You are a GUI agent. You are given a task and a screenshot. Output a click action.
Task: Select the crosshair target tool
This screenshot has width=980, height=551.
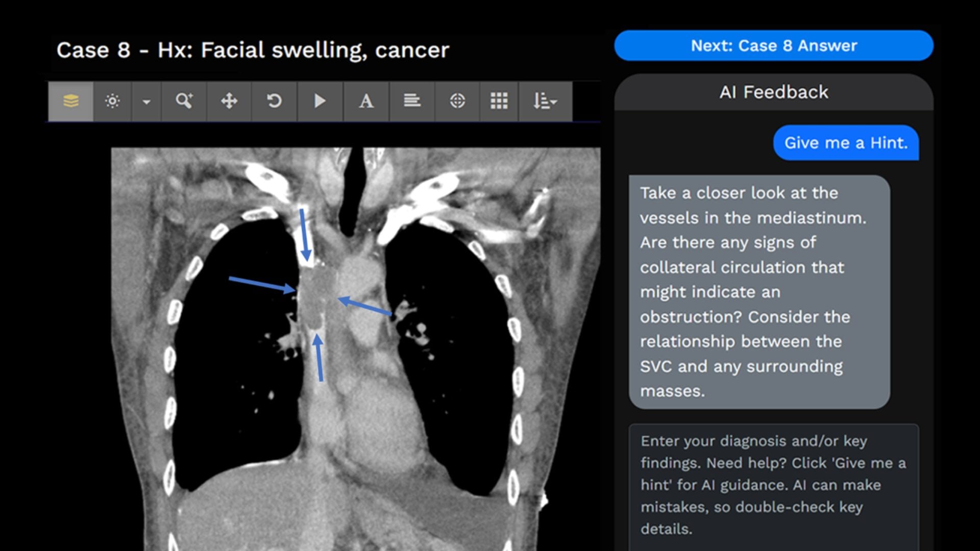(457, 101)
